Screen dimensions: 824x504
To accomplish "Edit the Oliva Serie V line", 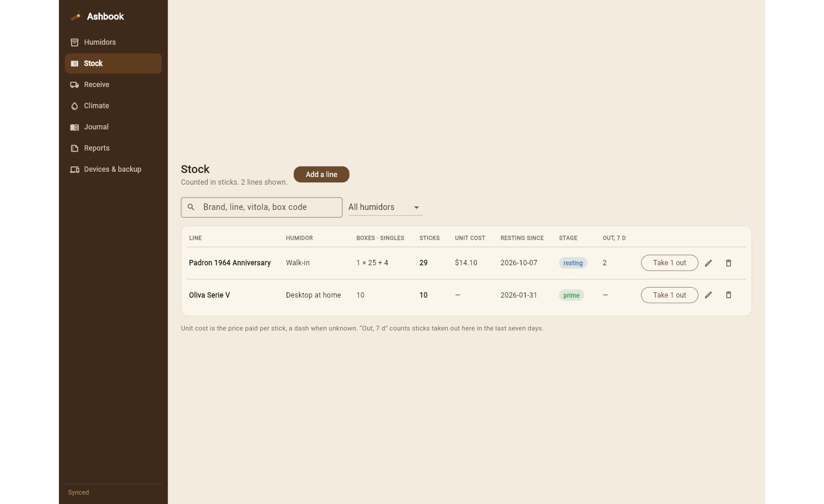I will pos(709,295).
